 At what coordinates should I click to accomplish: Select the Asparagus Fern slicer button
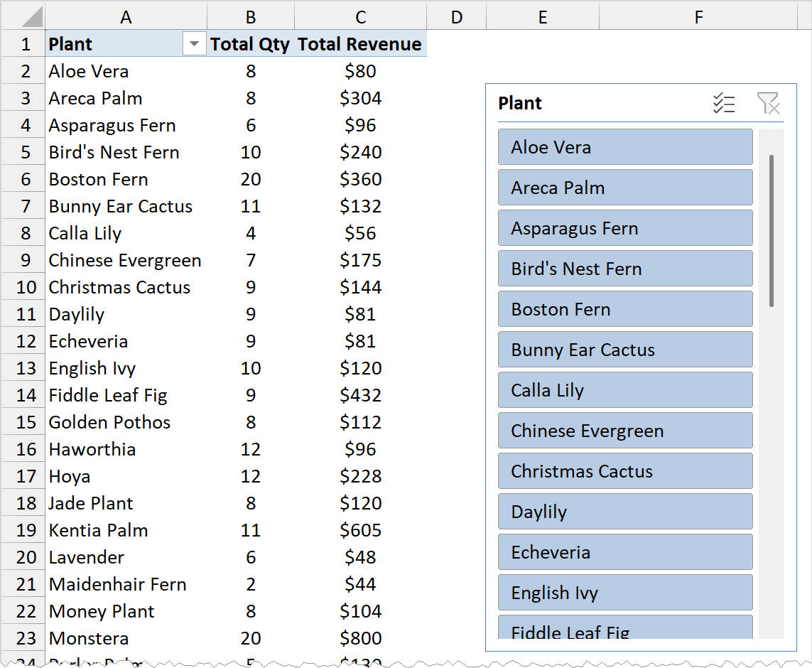[x=625, y=228]
